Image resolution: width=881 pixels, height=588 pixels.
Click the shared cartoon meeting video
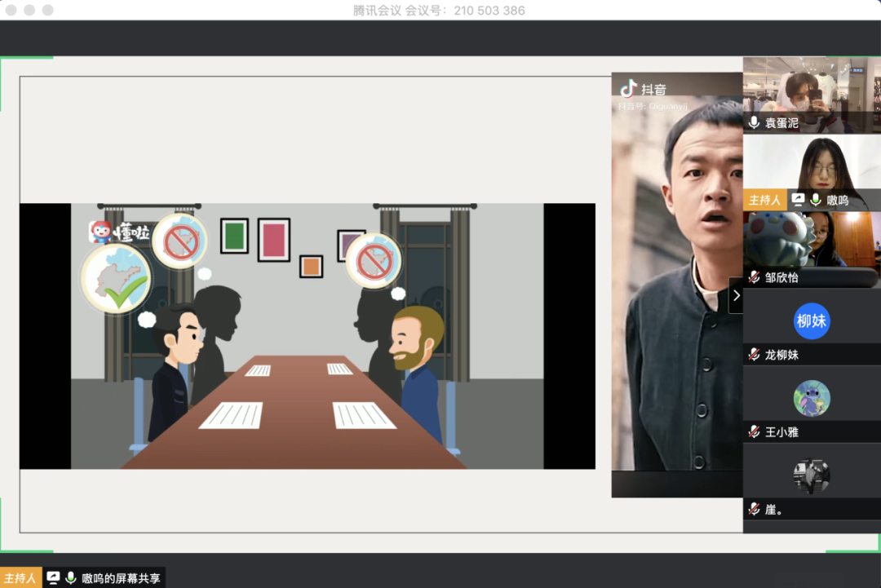(307, 336)
